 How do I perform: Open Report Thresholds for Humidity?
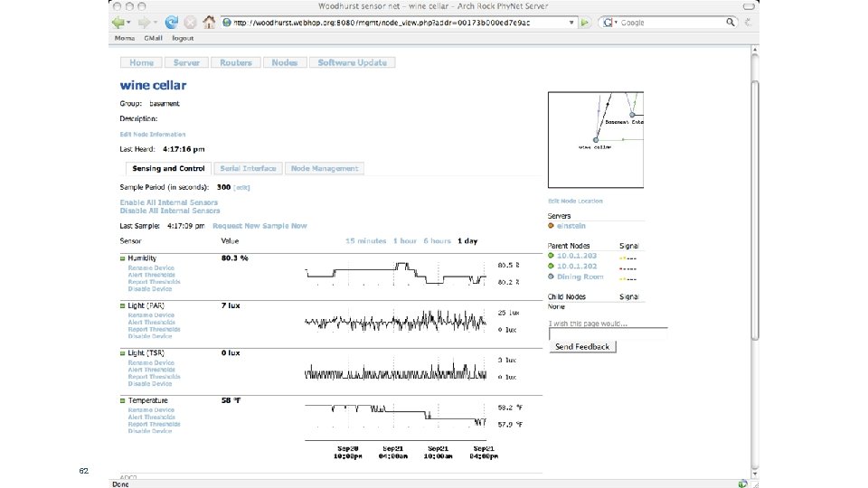[x=155, y=282]
